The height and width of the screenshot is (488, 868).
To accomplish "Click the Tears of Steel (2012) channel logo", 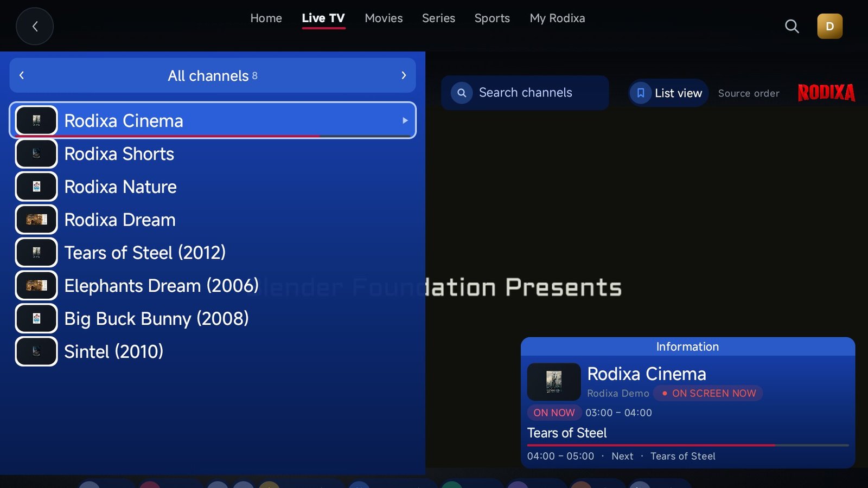I will coord(36,252).
